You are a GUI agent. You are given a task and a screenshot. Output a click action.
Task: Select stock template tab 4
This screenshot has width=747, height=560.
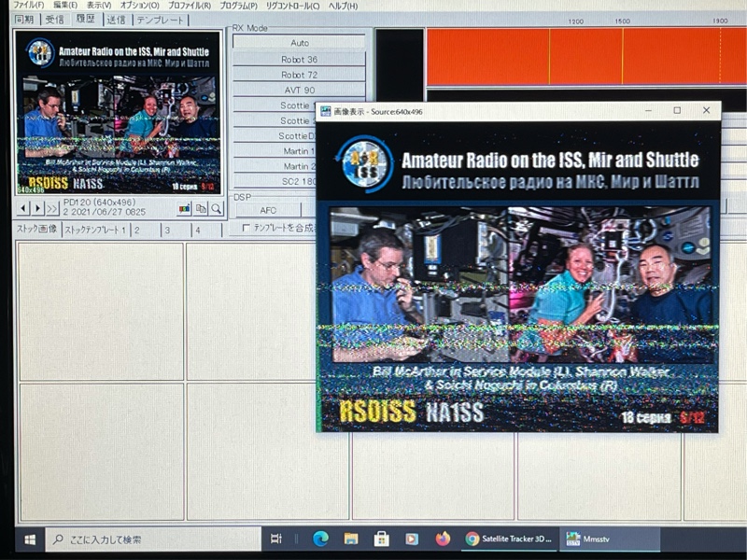[x=198, y=230]
